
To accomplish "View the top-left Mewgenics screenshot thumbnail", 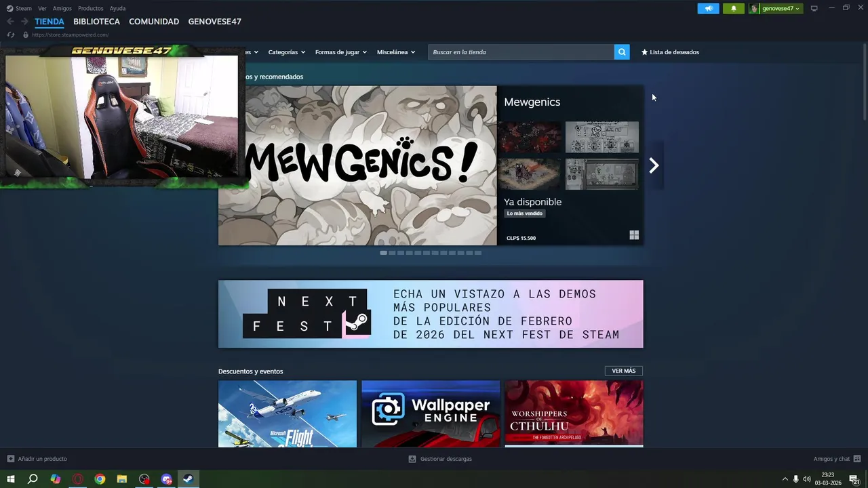I will pos(530,138).
